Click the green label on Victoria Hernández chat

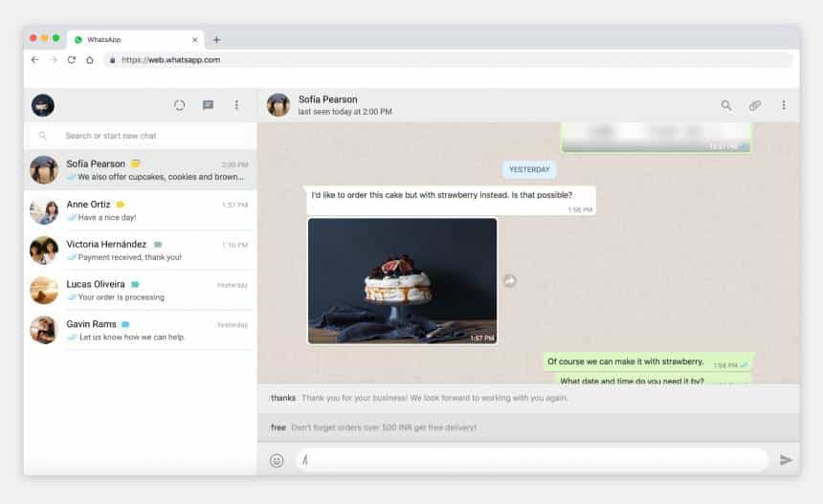click(x=158, y=245)
